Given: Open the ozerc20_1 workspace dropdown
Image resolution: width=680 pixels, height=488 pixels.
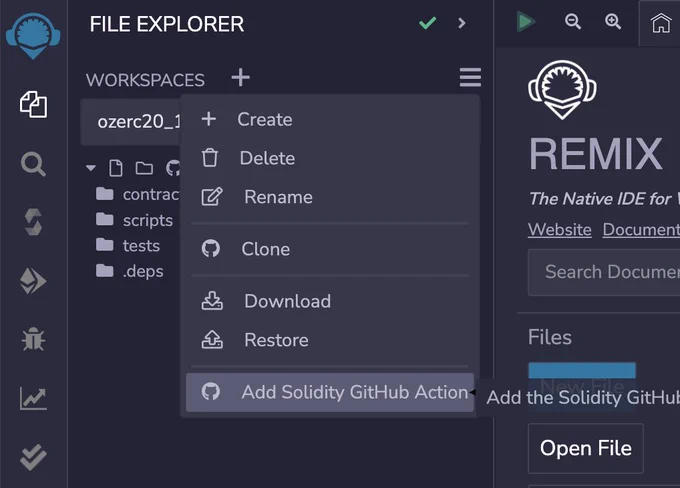Looking at the screenshot, I should pyautogui.click(x=131, y=122).
